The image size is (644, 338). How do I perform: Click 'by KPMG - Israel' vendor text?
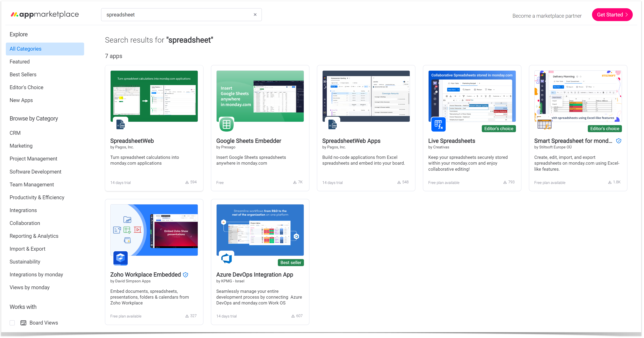(x=230, y=281)
